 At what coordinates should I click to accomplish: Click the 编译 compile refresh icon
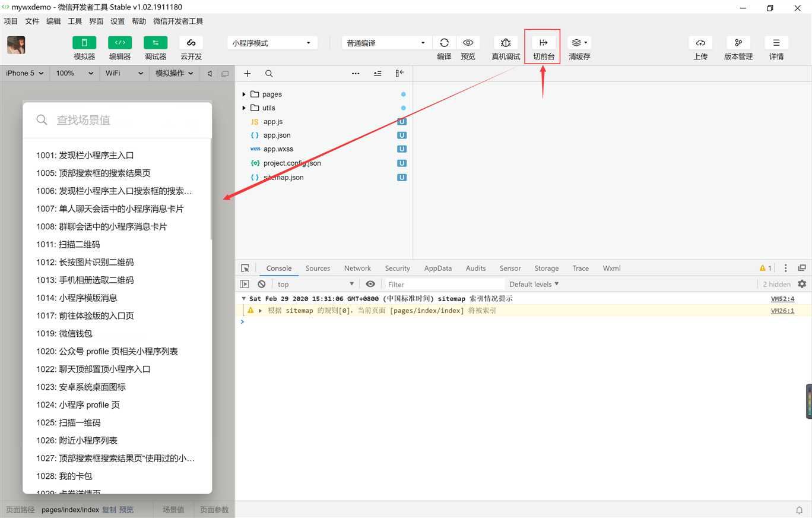click(x=444, y=43)
